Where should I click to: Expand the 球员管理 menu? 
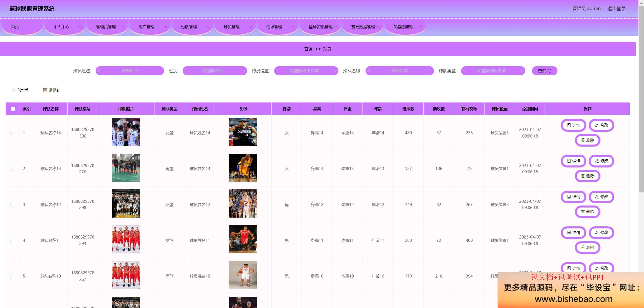(235, 27)
